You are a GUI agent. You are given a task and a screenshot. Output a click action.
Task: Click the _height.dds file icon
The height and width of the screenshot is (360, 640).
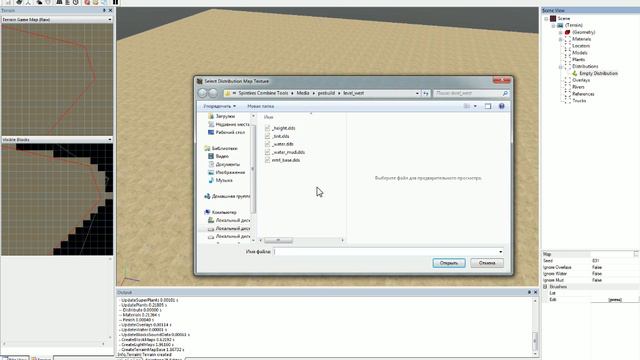(267, 128)
